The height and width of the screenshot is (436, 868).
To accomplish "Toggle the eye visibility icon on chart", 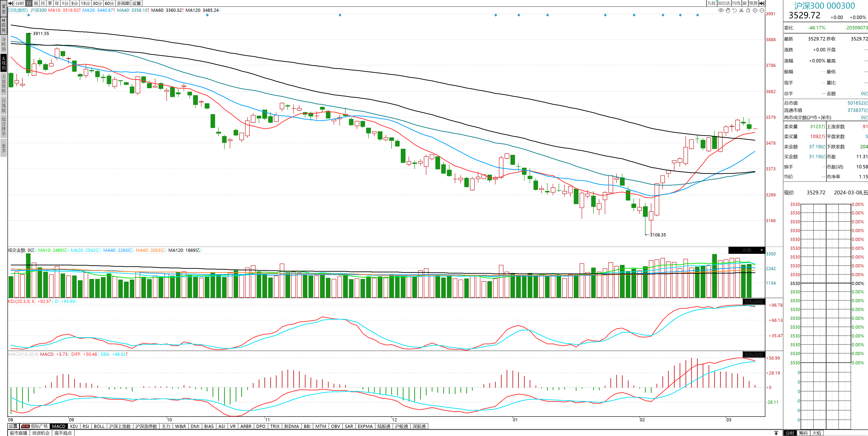I will 721,10.
